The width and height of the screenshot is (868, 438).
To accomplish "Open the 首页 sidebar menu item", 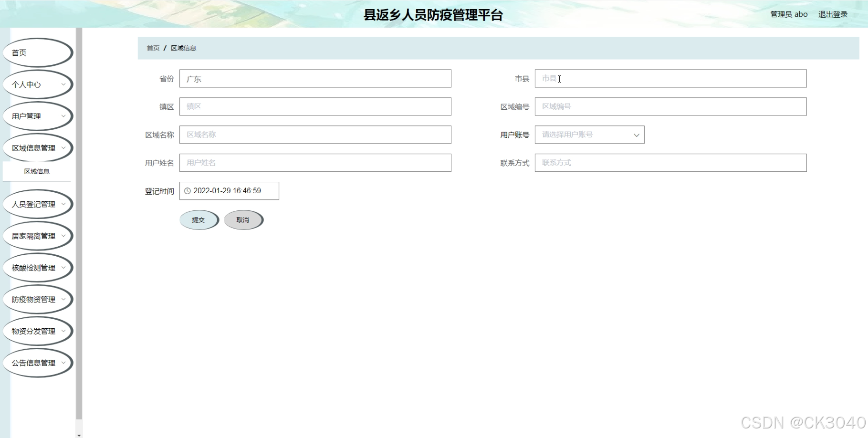I will coord(38,52).
